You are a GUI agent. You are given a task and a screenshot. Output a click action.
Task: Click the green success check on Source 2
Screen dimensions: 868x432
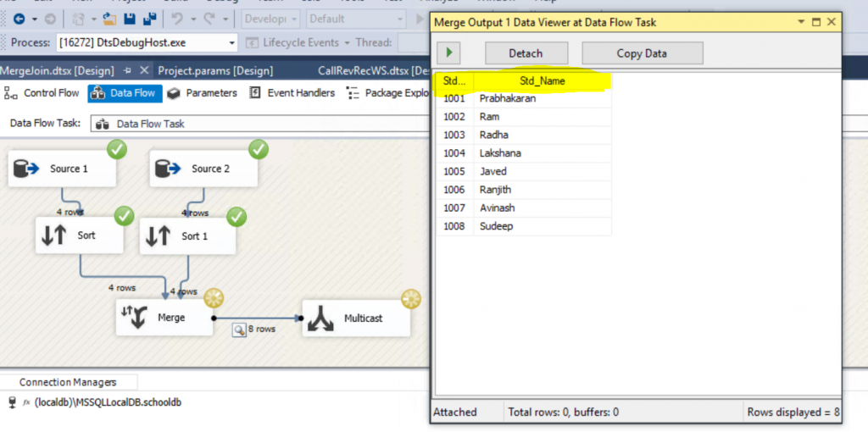pos(259,149)
